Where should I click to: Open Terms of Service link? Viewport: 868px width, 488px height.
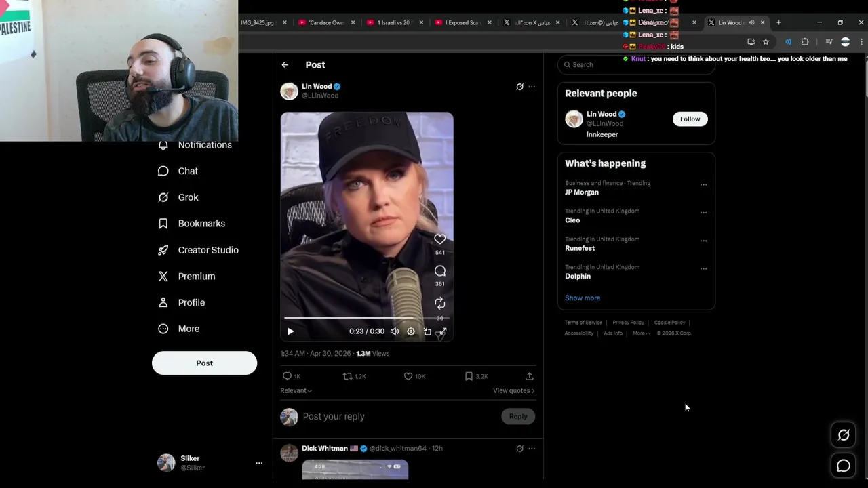pos(583,323)
